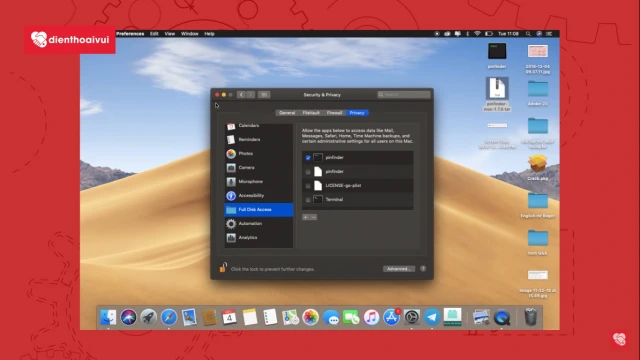This screenshot has height=360, width=640.
Task: Select Reminders in the privacy sidebar
Action: (x=258, y=140)
